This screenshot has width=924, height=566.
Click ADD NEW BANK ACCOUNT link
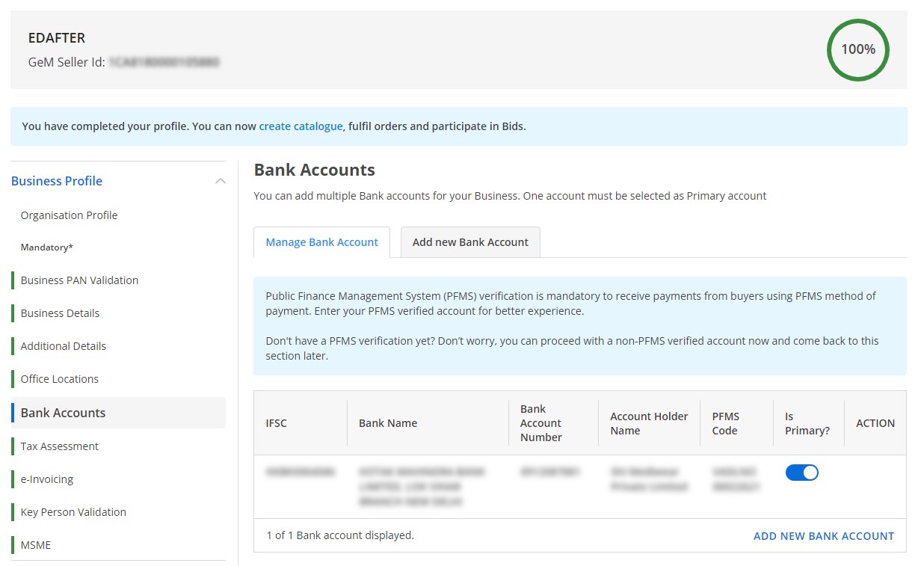(x=823, y=535)
